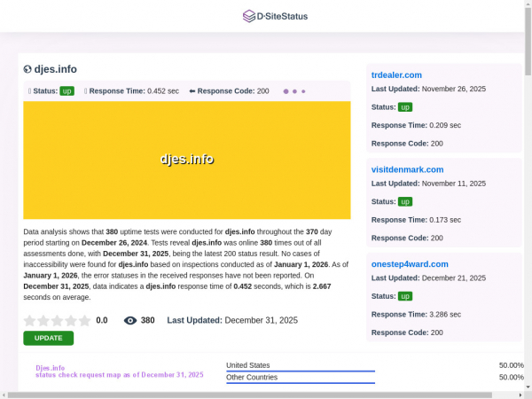Click the globe icon beside djes.info
532x399 pixels.
(x=27, y=69)
